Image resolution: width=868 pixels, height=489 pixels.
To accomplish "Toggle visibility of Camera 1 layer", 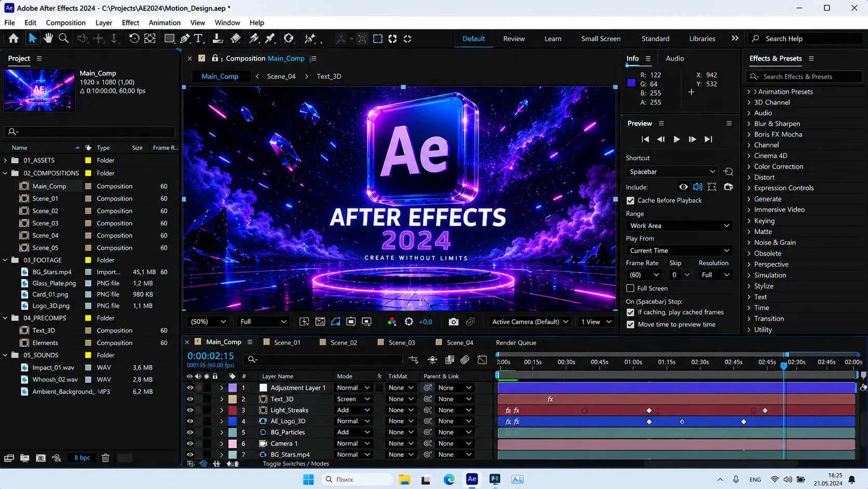I will tap(190, 443).
